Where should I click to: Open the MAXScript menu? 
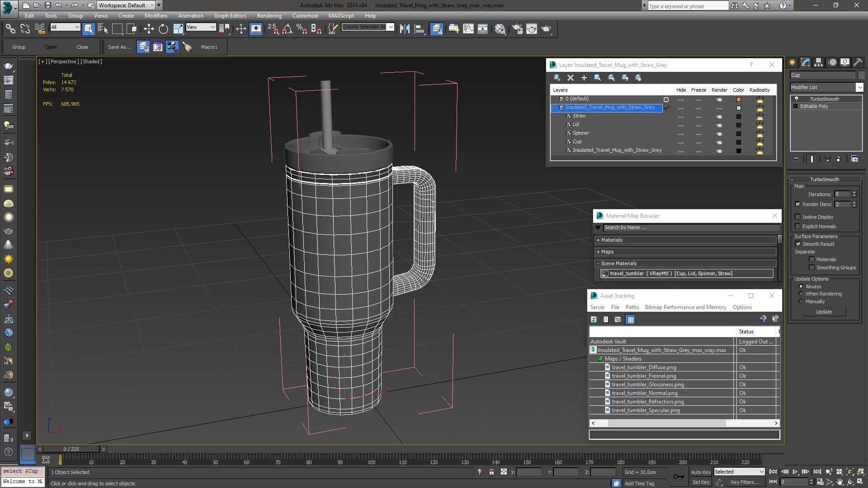pos(341,15)
